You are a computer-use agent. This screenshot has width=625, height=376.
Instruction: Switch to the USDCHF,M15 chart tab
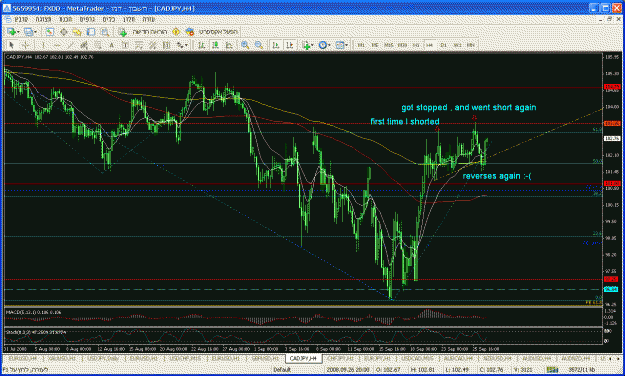(185, 359)
